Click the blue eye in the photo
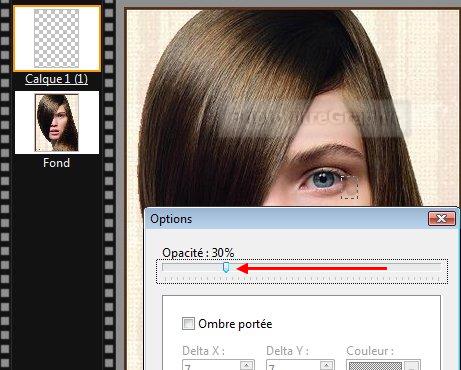This screenshot has width=461, height=370. [x=323, y=179]
